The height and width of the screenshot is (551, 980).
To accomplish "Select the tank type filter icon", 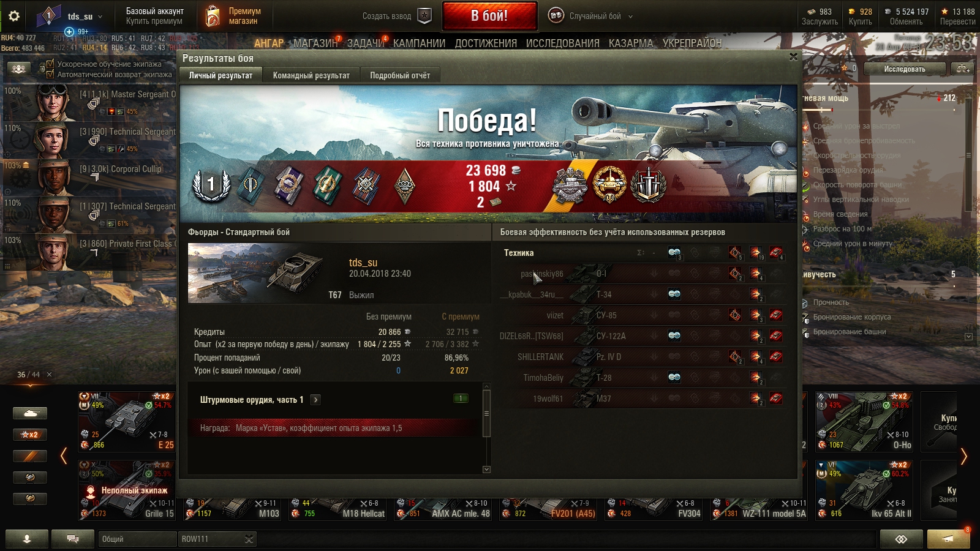I will point(30,414).
